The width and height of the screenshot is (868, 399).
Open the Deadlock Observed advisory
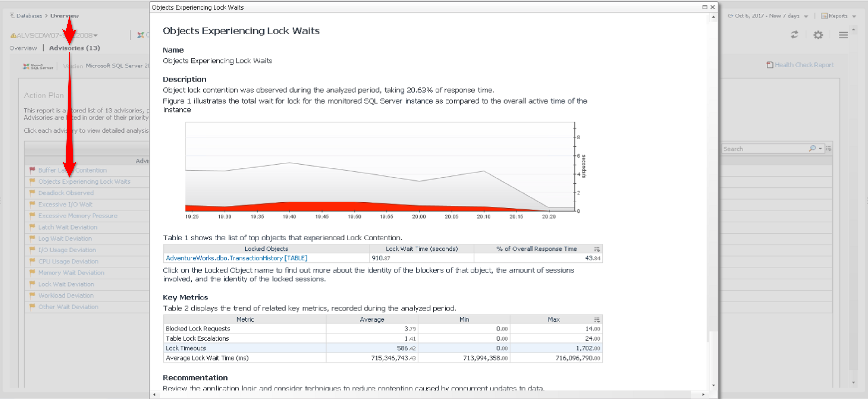(x=66, y=193)
